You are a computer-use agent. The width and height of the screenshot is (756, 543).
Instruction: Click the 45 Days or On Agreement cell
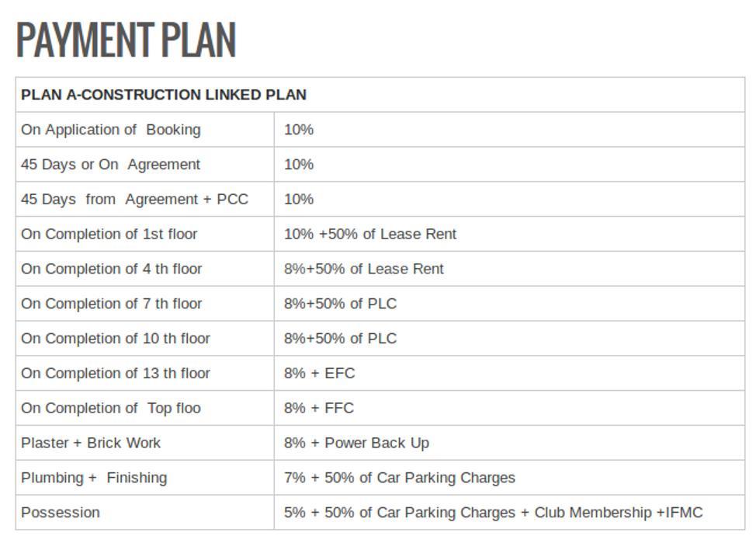(x=111, y=165)
